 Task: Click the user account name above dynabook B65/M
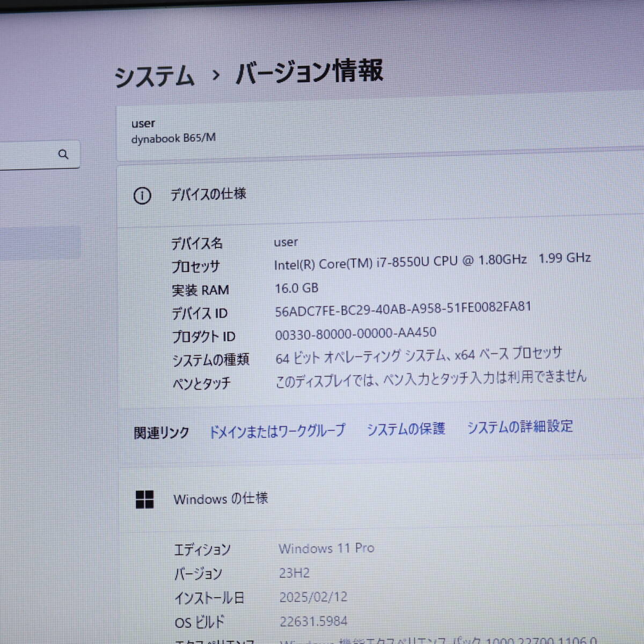click(142, 123)
